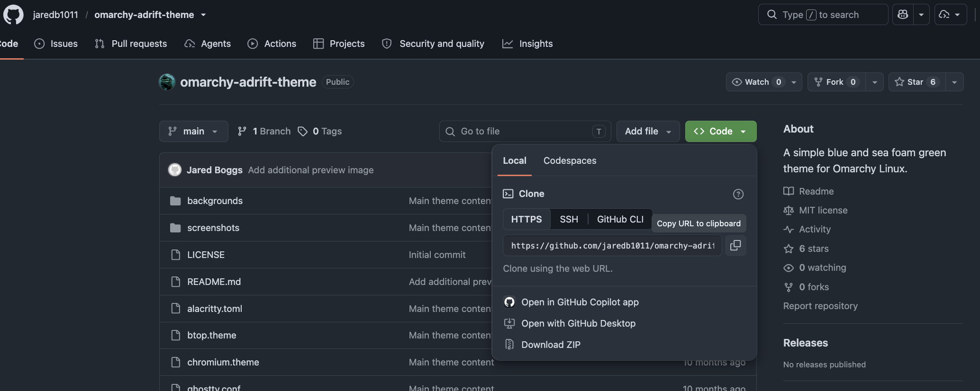Open the Actions tab
This screenshot has height=391, width=980.
272,44
